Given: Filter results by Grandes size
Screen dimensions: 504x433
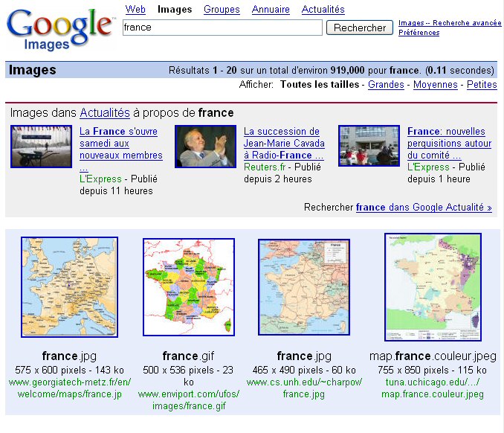Looking at the screenshot, I should tap(386, 85).
